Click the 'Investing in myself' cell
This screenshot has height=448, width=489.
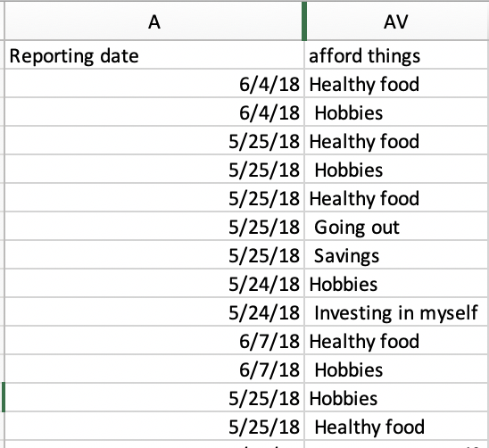tap(396, 312)
